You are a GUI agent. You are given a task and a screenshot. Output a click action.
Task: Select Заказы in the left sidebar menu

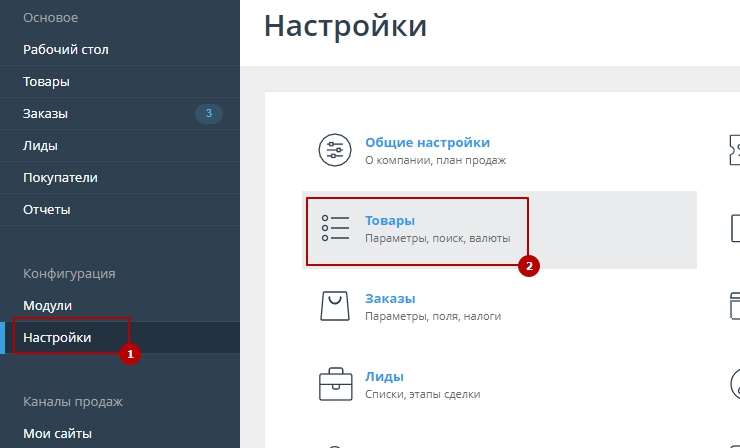(x=46, y=114)
